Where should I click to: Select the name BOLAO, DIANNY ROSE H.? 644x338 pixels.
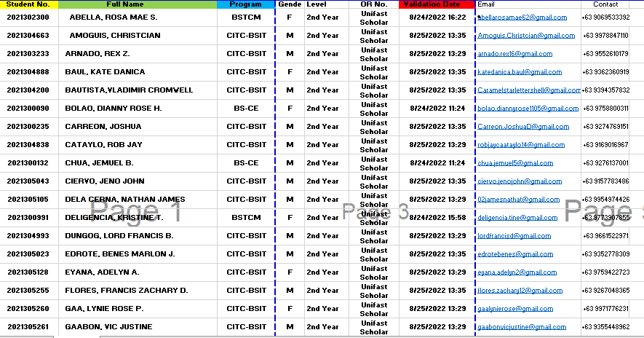pyautogui.click(x=114, y=109)
